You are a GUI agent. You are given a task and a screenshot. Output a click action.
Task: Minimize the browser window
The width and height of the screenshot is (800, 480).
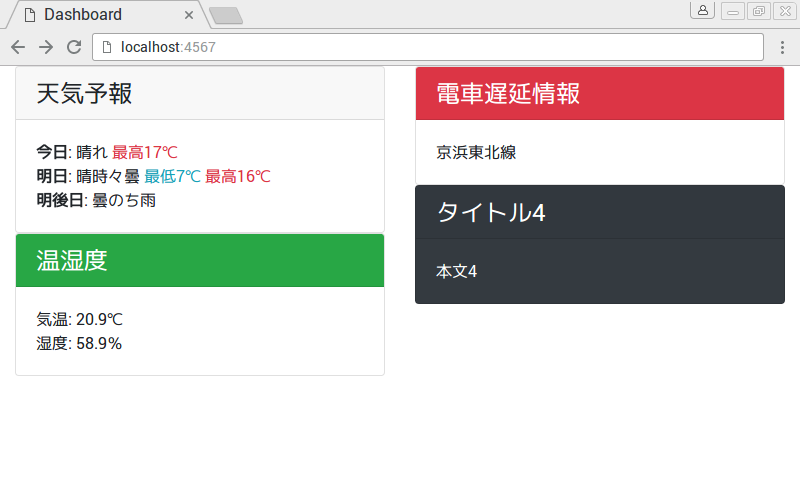pyautogui.click(x=733, y=11)
